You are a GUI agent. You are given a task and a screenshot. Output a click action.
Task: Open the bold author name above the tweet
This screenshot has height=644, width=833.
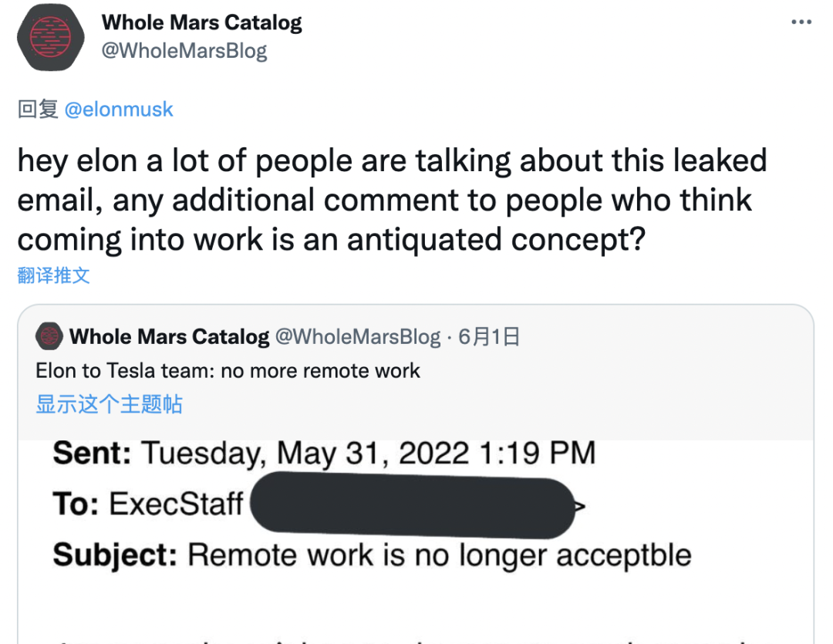(x=201, y=22)
